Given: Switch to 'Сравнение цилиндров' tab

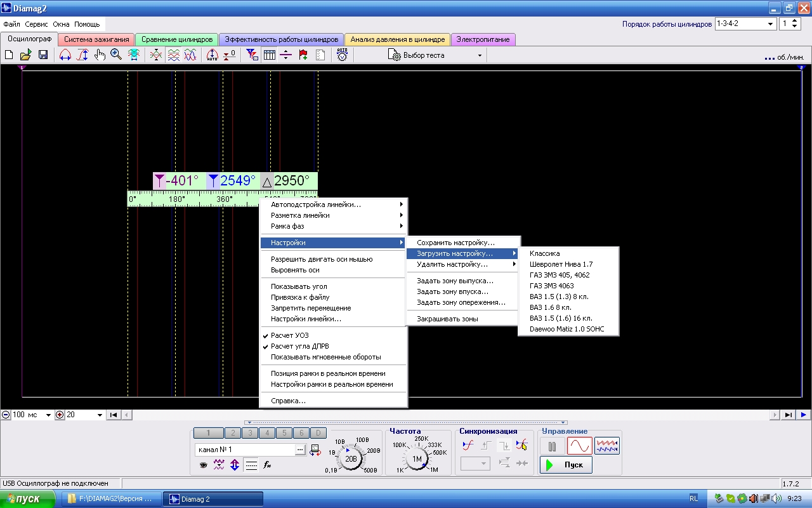Looking at the screenshot, I should pos(177,39).
